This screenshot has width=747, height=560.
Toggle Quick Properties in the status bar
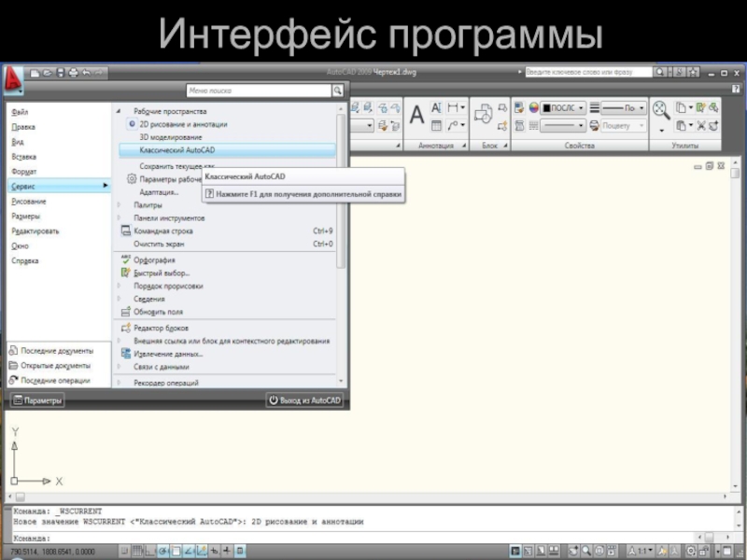point(240,551)
